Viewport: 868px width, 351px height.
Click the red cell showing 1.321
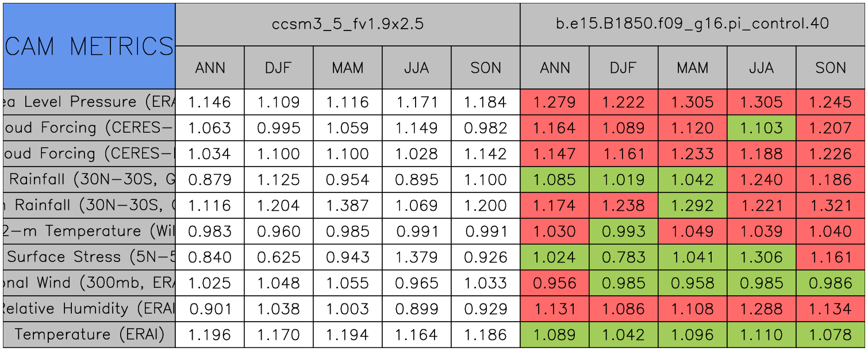[x=830, y=206]
